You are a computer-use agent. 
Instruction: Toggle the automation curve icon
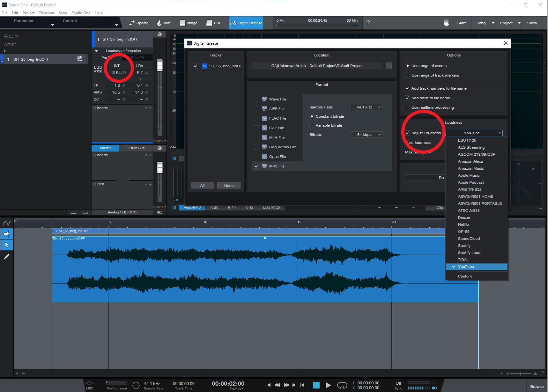(7, 223)
